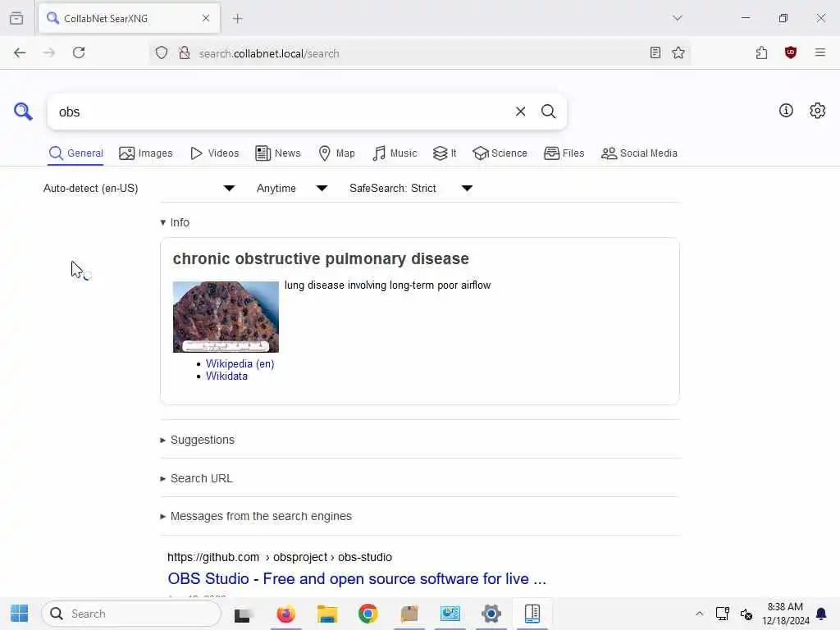The height and width of the screenshot is (630, 840).
Task: Open the tracking protection shield icon
Action: pyautogui.click(x=162, y=52)
